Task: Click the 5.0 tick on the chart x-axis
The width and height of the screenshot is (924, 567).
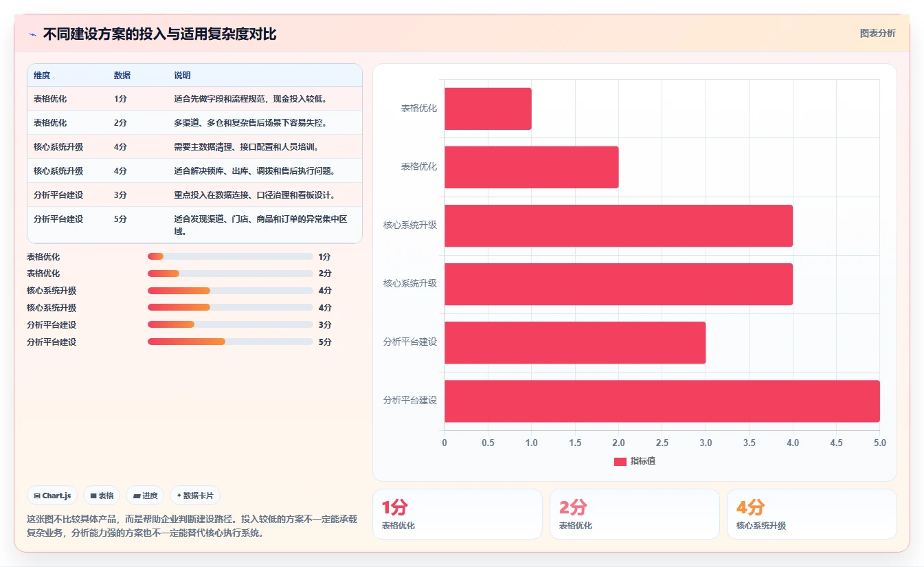Action: (879, 443)
